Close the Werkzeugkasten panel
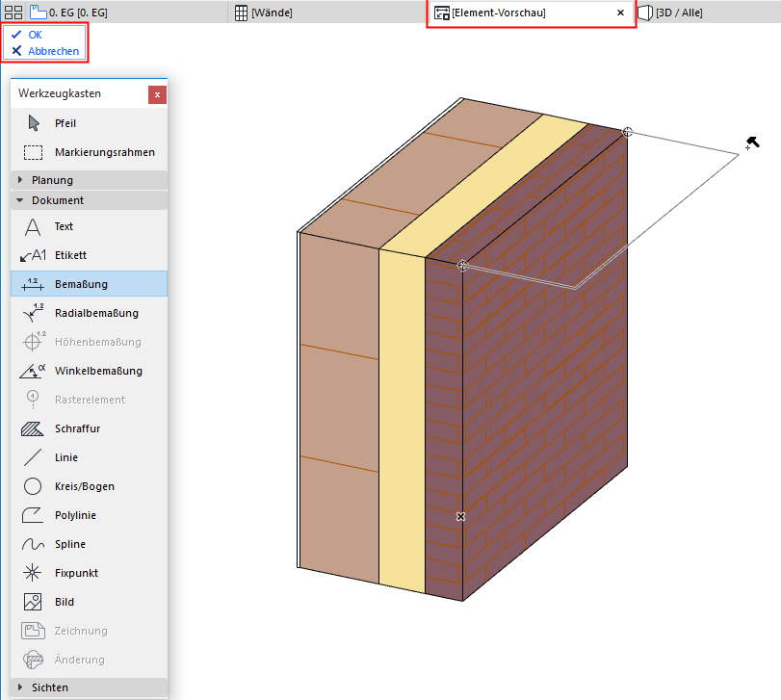Viewport: 781px width, 700px height. [x=157, y=94]
